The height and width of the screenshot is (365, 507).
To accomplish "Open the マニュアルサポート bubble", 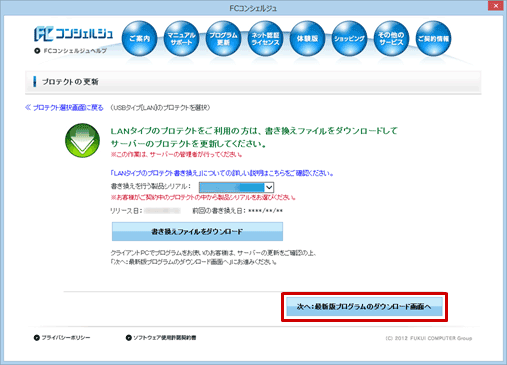I will point(181,38).
